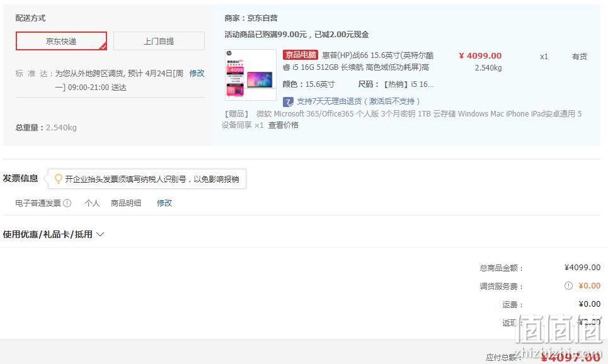
Task: Click the red ¥ 4099.00 product price
Action: [x=480, y=56]
